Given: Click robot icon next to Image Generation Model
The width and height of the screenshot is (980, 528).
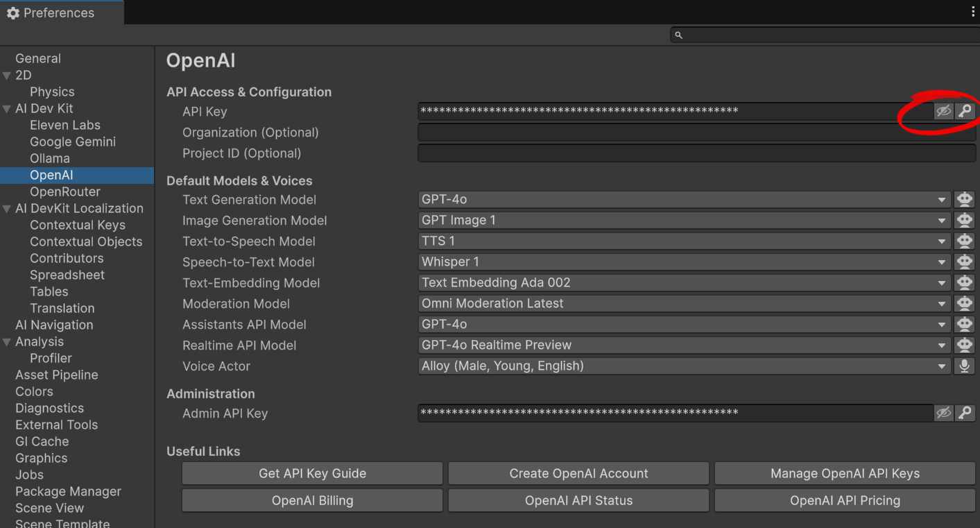Looking at the screenshot, I should tap(964, 221).
